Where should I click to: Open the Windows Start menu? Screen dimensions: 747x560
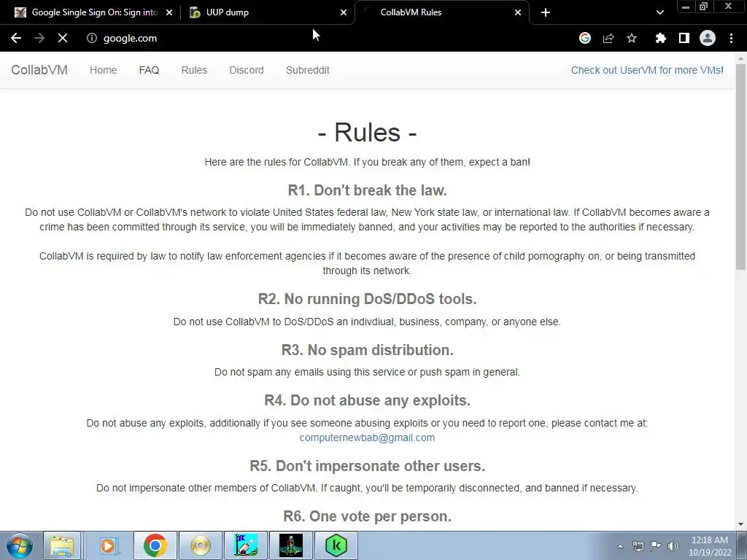(x=20, y=545)
